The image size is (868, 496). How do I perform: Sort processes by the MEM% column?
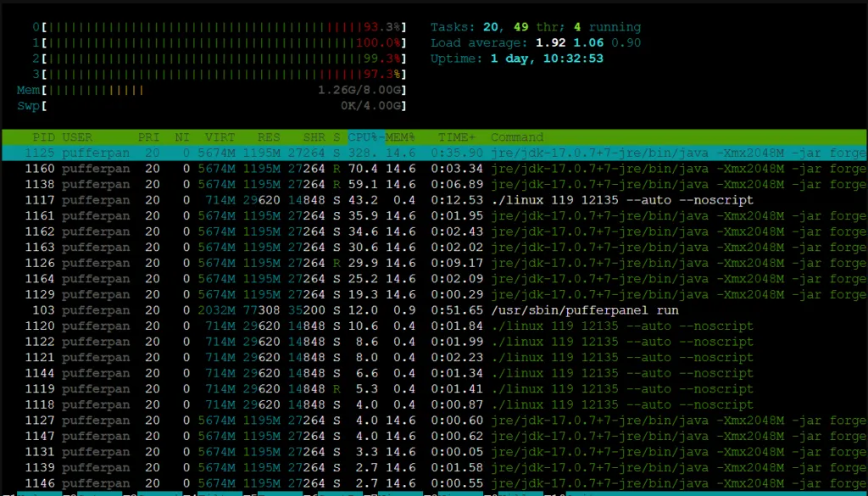point(402,137)
